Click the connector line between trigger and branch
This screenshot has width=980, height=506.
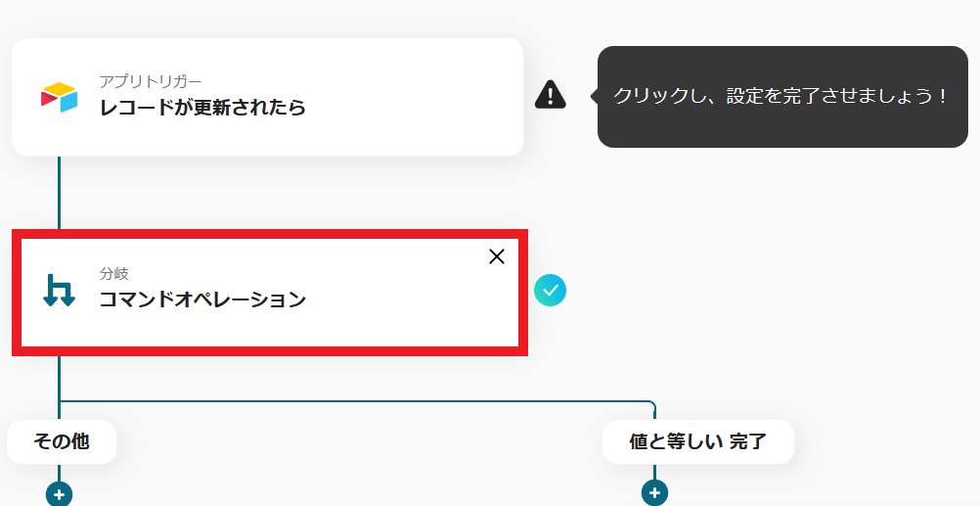[60, 193]
